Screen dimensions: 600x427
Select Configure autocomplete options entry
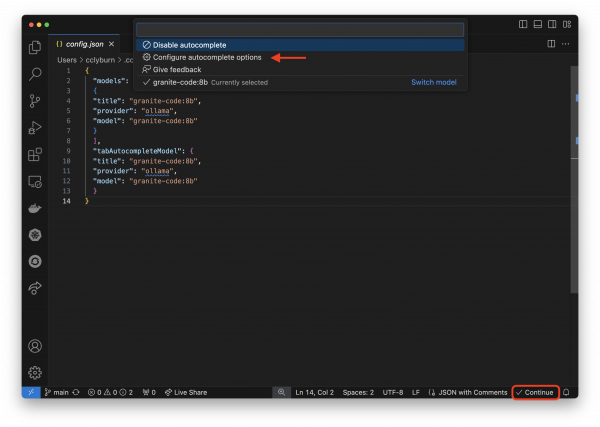pos(207,58)
